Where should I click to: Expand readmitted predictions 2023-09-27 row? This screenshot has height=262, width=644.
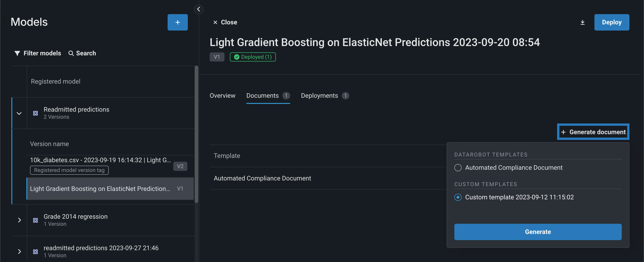click(x=19, y=252)
